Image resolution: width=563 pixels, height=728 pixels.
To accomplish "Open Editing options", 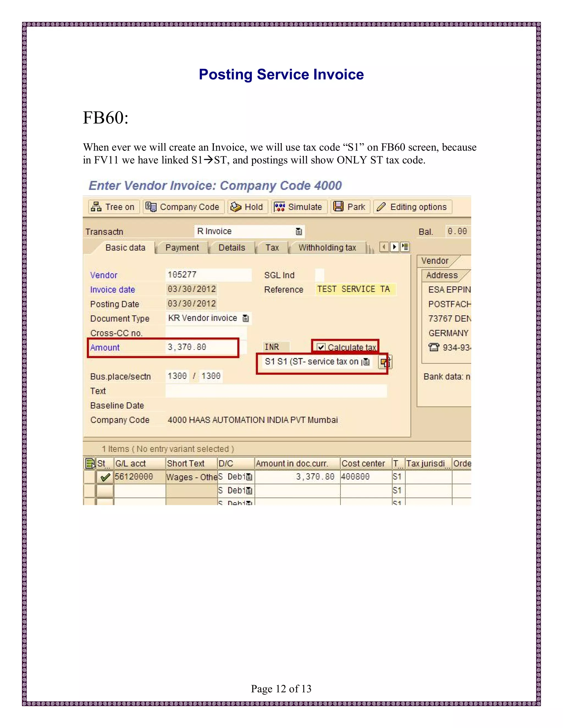I will click(413, 207).
